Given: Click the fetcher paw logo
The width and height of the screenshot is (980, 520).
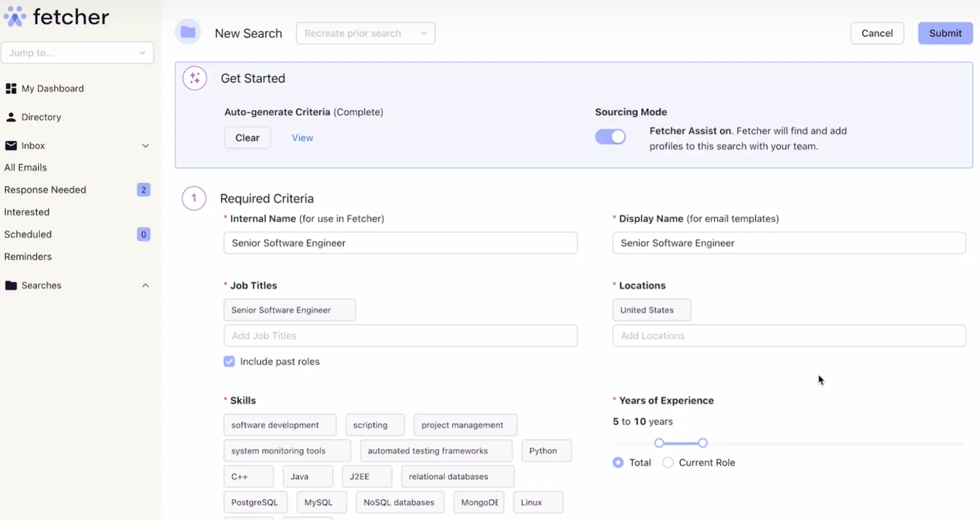Looking at the screenshot, I should tap(14, 16).
